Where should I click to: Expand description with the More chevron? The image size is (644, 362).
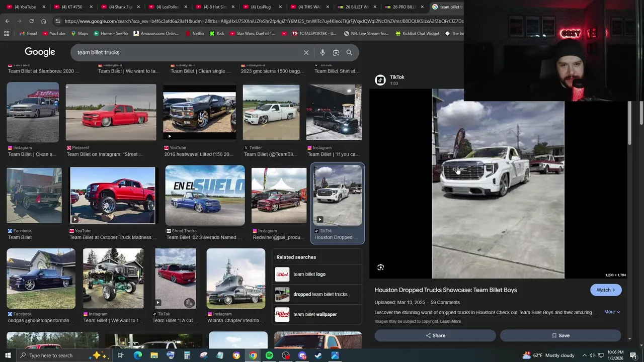pyautogui.click(x=612, y=312)
